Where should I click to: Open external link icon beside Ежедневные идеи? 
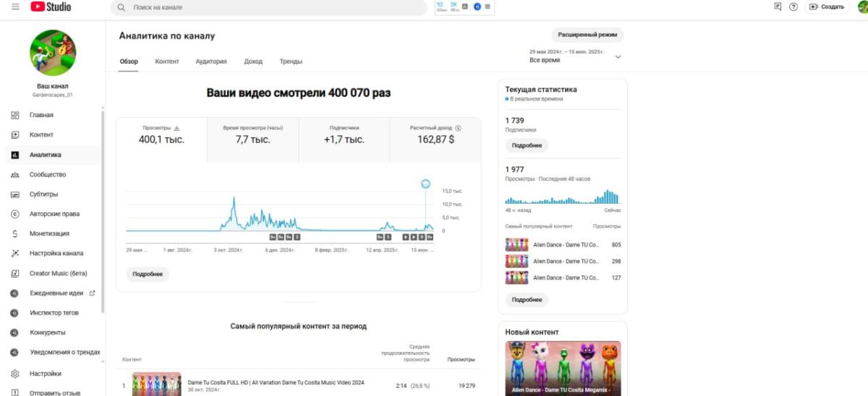point(92,293)
